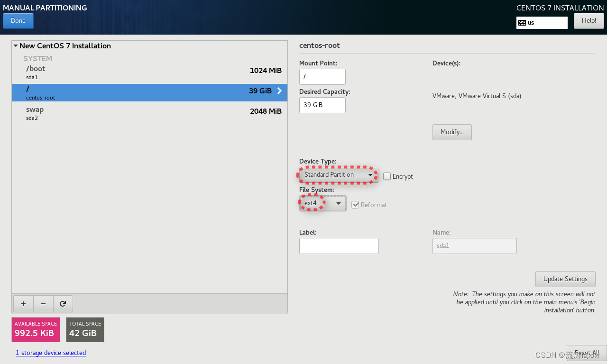Click the Available Space 992.5 KiB box
The width and height of the screenshot is (607, 364).
coord(36,329)
